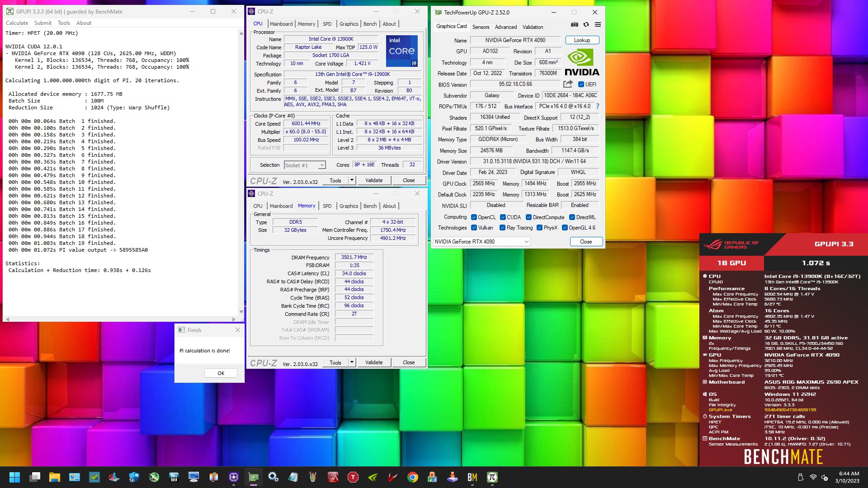868x488 pixels.
Task: Open the Windows Start menu
Action: tap(14, 477)
